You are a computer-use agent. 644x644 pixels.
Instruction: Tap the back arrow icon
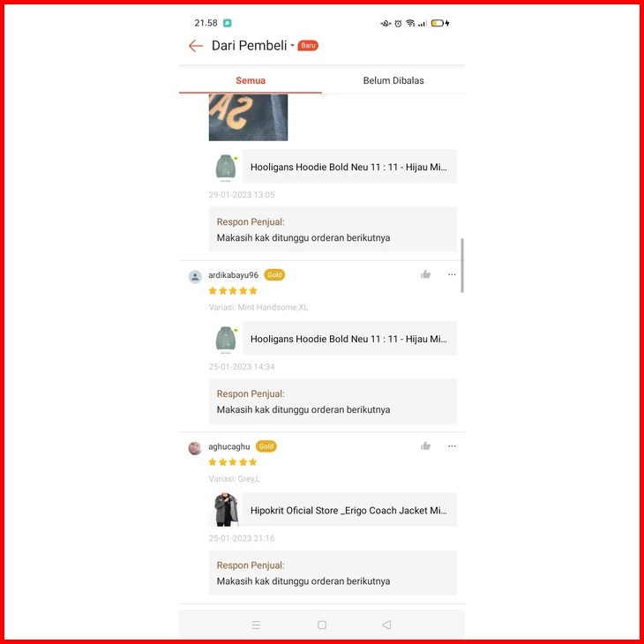click(196, 46)
